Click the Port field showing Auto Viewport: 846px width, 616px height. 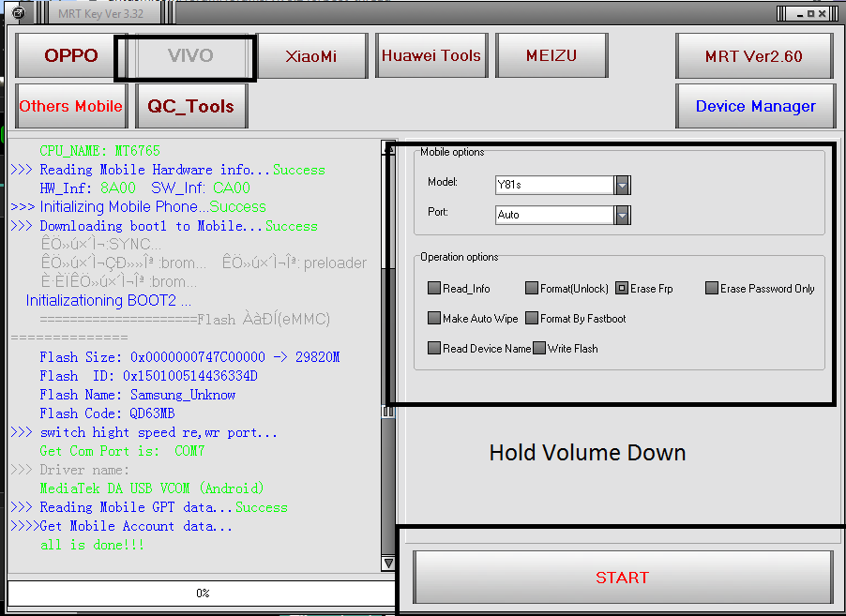tap(554, 215)
